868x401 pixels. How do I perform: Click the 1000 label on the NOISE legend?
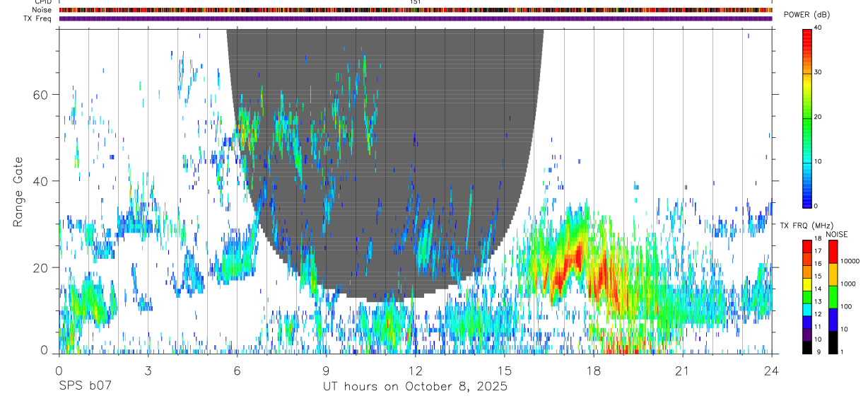click(x=847, y=284)
